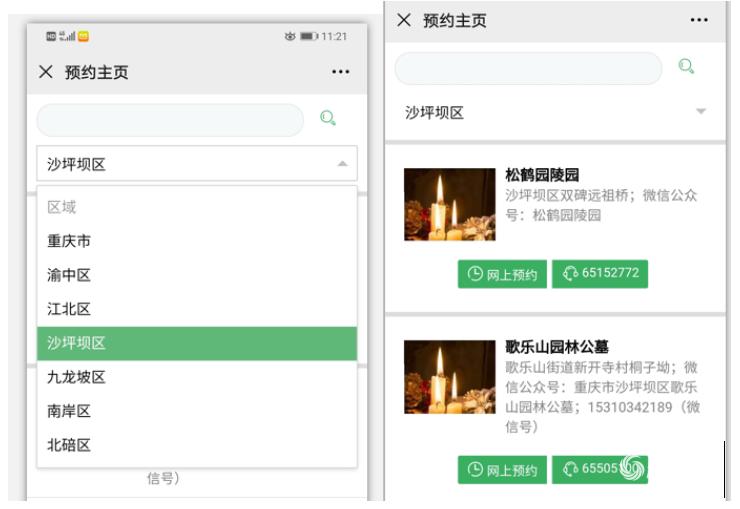Open the 歌乐山园林公墓 candle thumbnail

tap(450, 377)
